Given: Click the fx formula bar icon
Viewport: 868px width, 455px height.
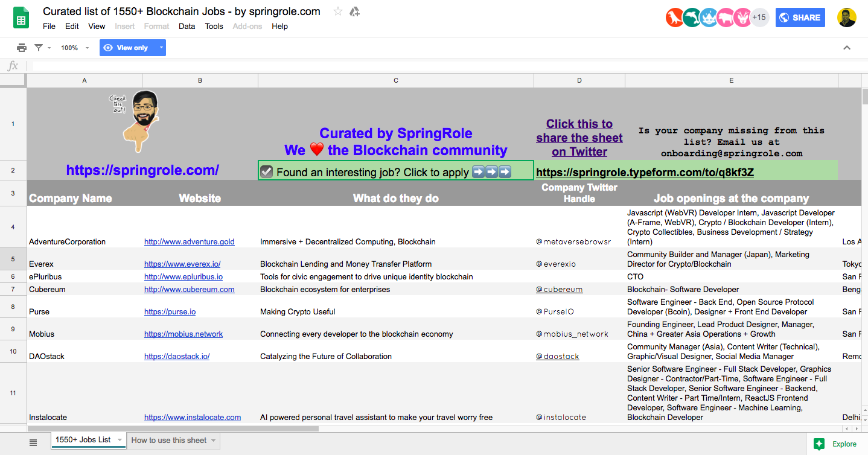Looking at the screenshot, I should (x=12, y=66).
